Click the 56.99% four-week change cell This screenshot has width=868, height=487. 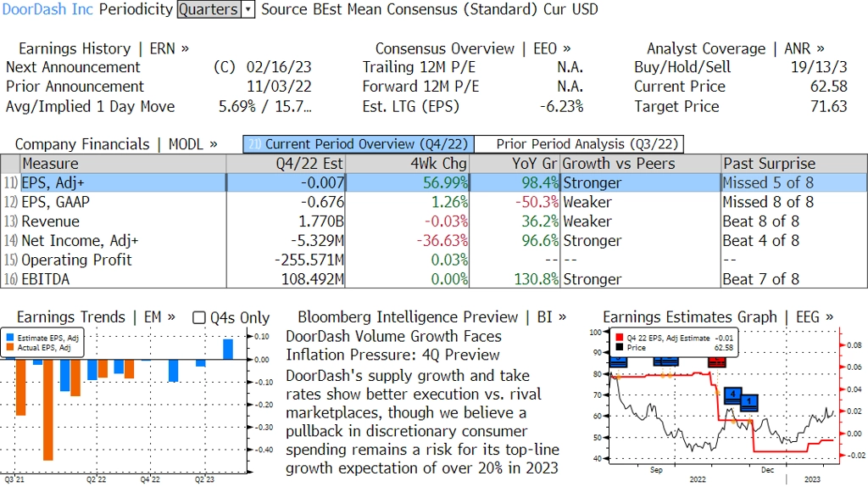pos(408,182)
